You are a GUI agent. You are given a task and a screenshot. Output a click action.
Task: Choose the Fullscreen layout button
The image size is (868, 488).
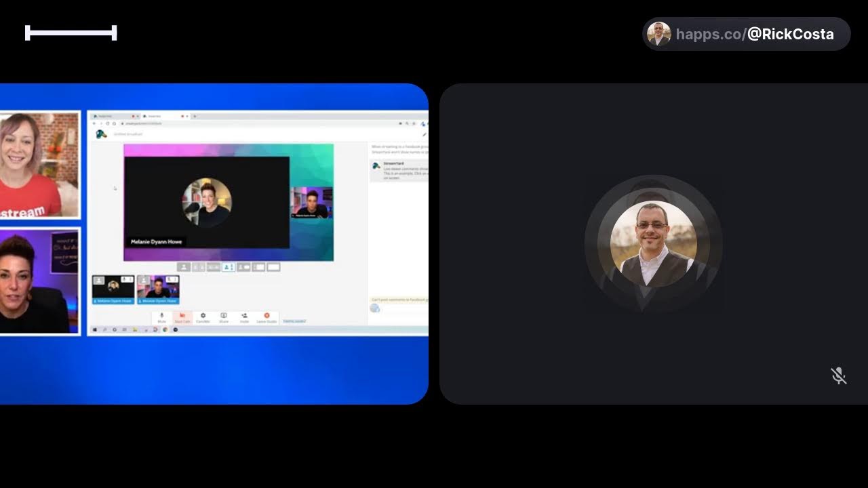[x=273, y=267]
